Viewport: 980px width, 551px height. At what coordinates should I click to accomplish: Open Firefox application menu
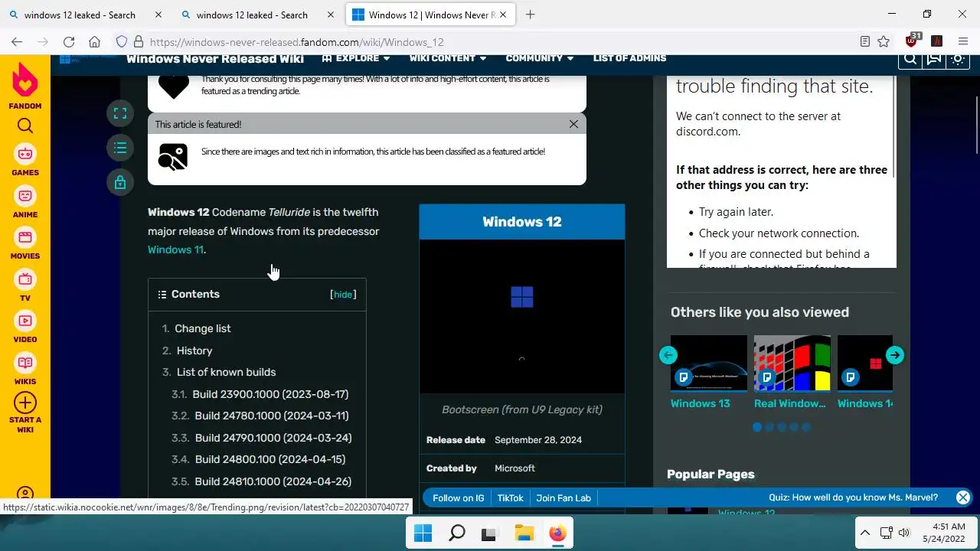click(x=963, y=42)
